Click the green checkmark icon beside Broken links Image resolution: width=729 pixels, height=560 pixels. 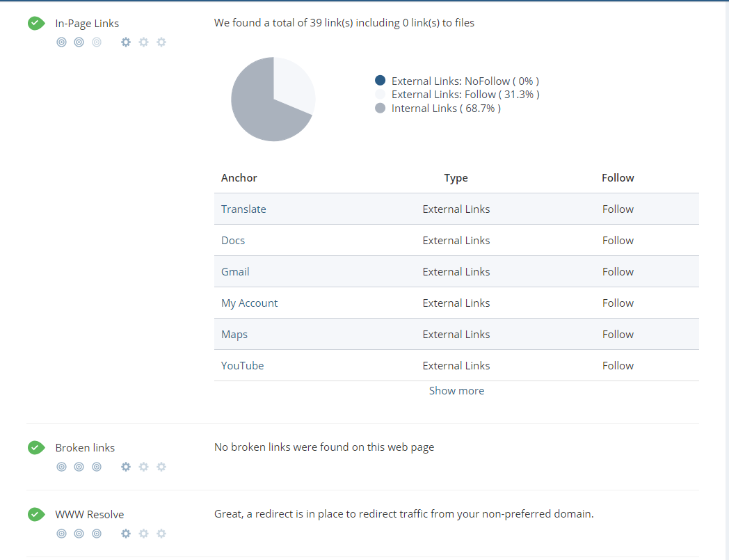tap(36, 447)
